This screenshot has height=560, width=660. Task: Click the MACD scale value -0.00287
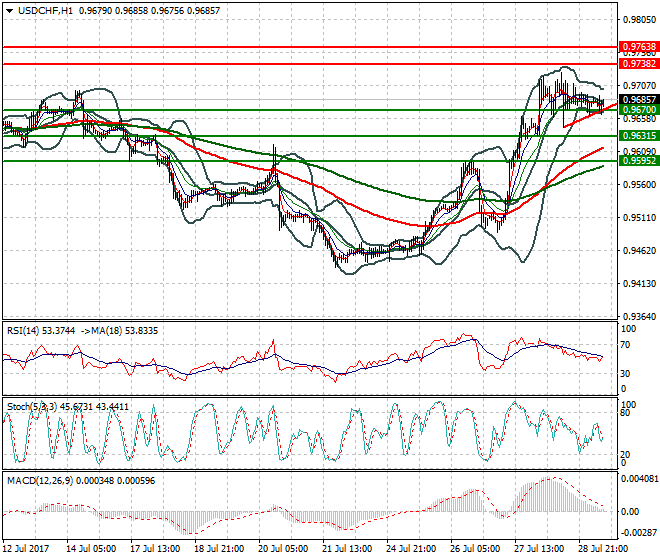point(640,533)
